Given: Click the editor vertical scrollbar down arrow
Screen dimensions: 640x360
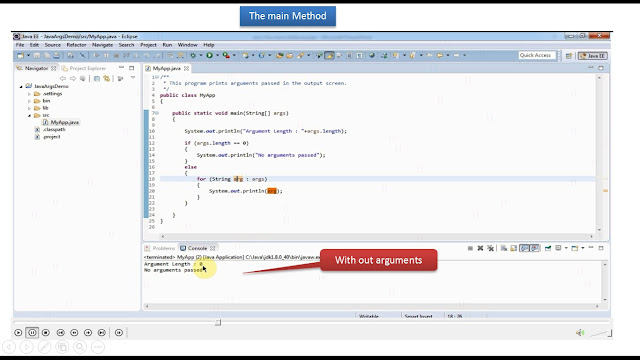Looking at the screenshot, I should coord(600,230).
